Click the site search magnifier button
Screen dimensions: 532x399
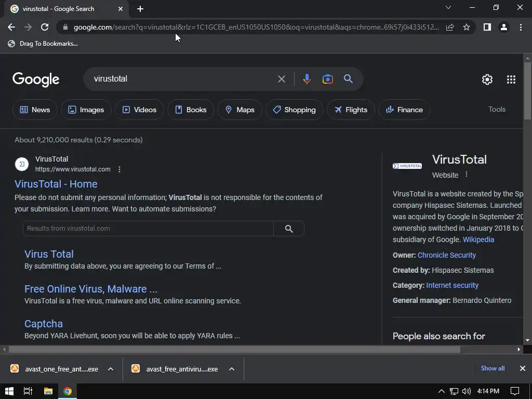pos(289,229)
